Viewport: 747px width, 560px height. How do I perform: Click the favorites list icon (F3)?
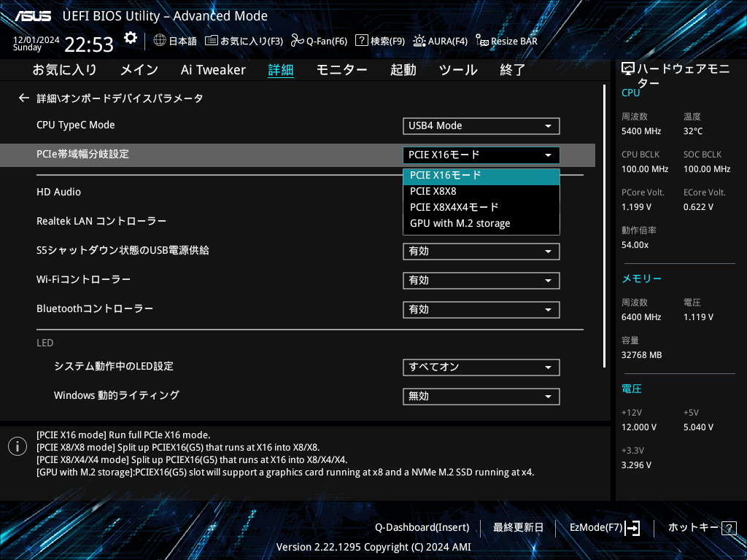(x=211, y=41)
